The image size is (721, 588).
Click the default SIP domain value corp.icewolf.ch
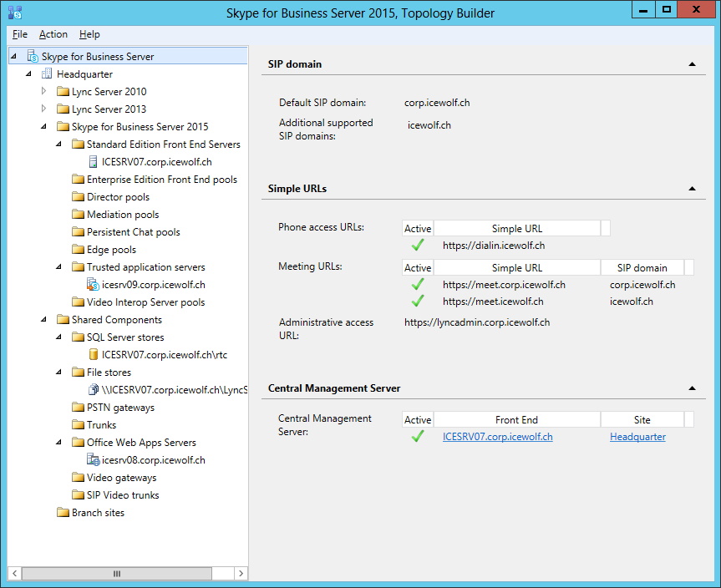click(x=437, y=103)
